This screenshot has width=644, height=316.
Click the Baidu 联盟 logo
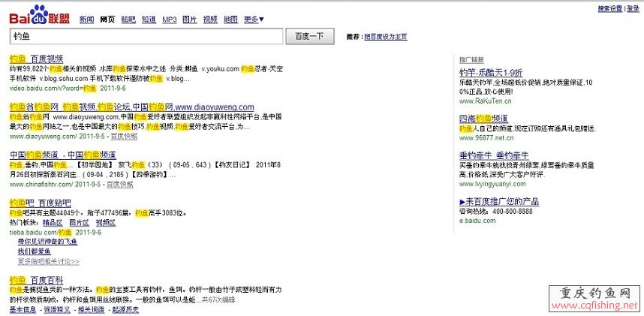(x=40, y=16)
